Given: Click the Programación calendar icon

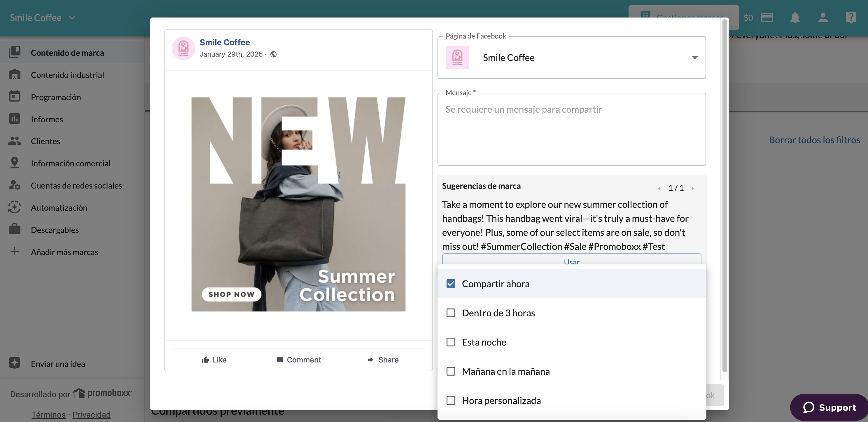Looking at the screenshot, I should point(15,96).
